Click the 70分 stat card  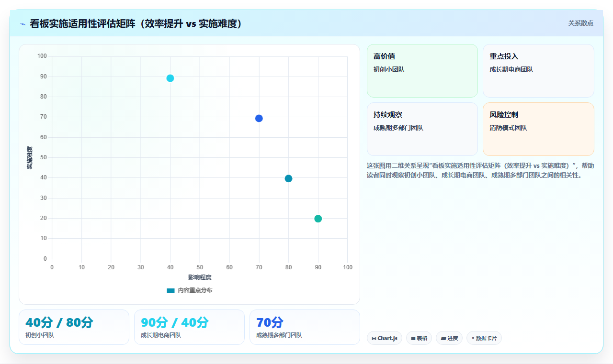[x=305, y=327]
